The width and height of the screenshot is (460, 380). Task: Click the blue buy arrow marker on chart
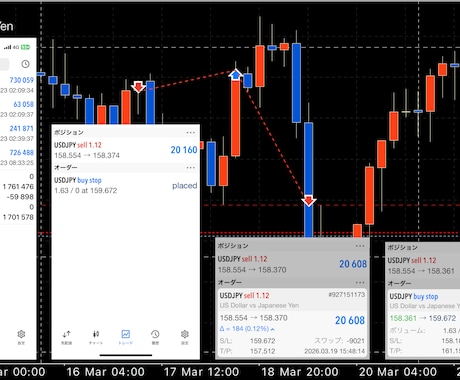click(x=236, y=75)
